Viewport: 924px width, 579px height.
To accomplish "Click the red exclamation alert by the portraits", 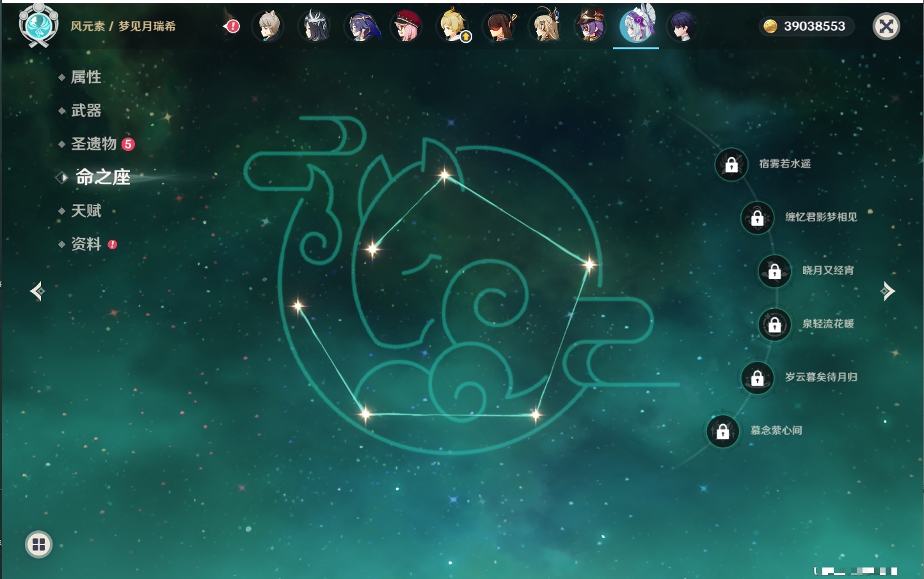I will 233,26.
